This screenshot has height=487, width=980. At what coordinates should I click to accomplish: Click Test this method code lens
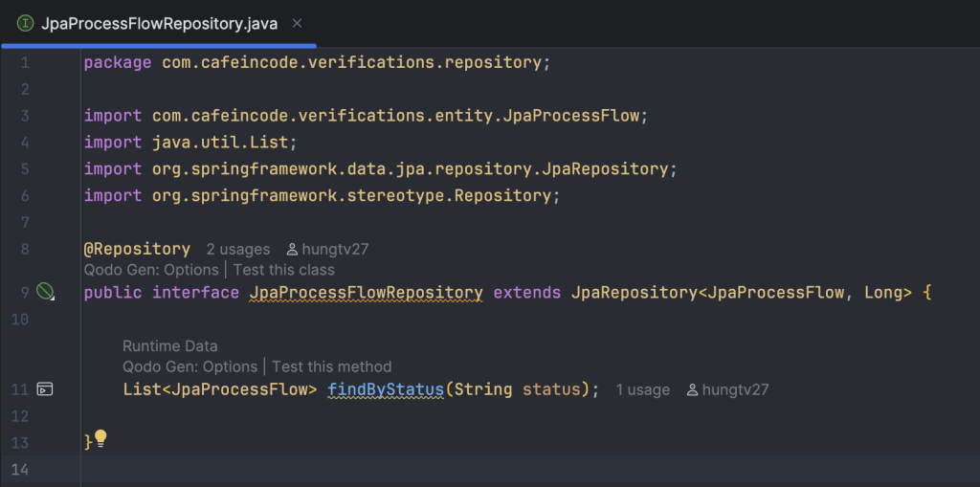(332, 366)
